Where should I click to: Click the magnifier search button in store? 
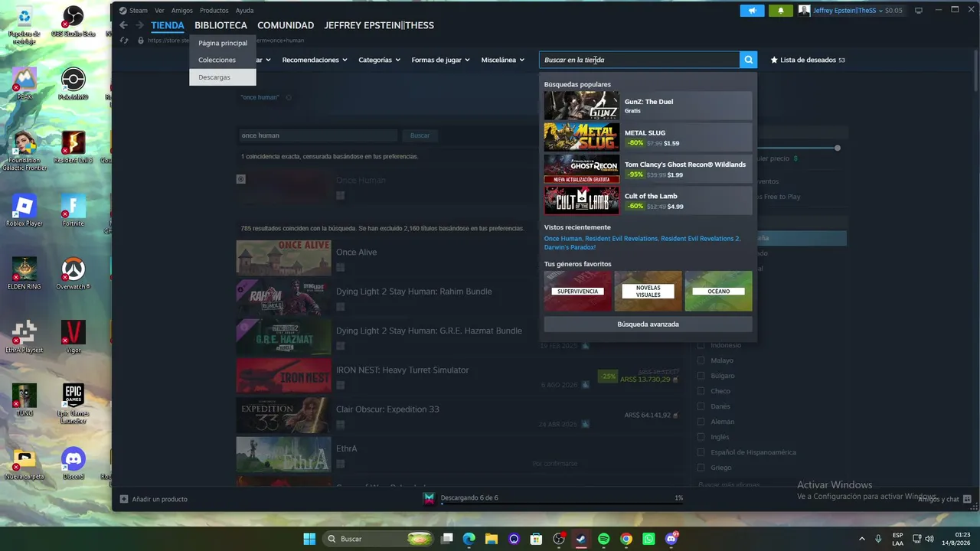click(x=749, y=60)
